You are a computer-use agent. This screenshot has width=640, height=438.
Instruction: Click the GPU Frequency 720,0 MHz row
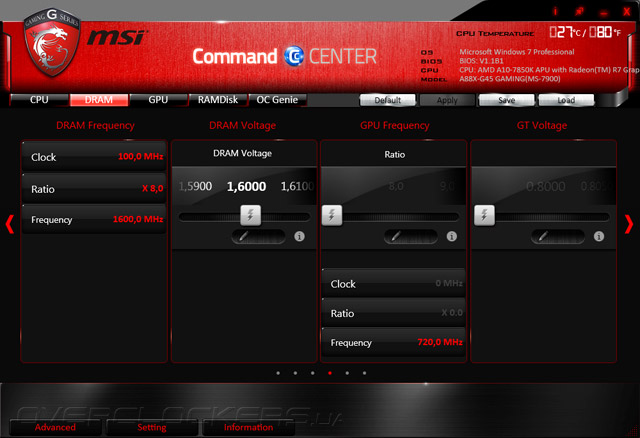[x=393, y=342]
